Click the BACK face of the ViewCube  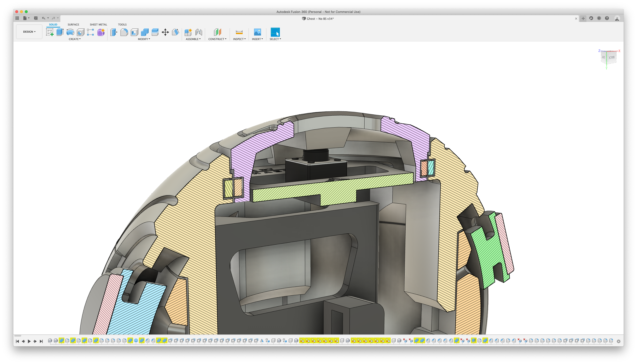[611, 57]
